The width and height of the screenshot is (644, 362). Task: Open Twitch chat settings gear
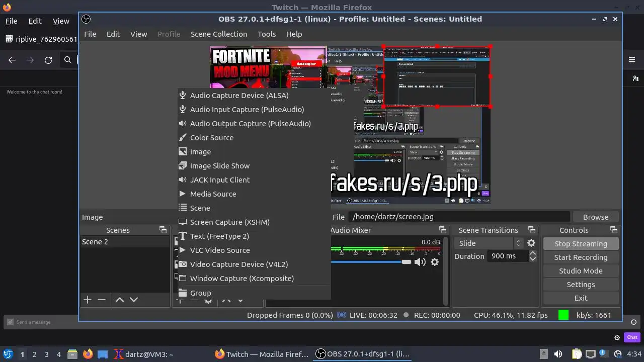(x=617, y=337)
